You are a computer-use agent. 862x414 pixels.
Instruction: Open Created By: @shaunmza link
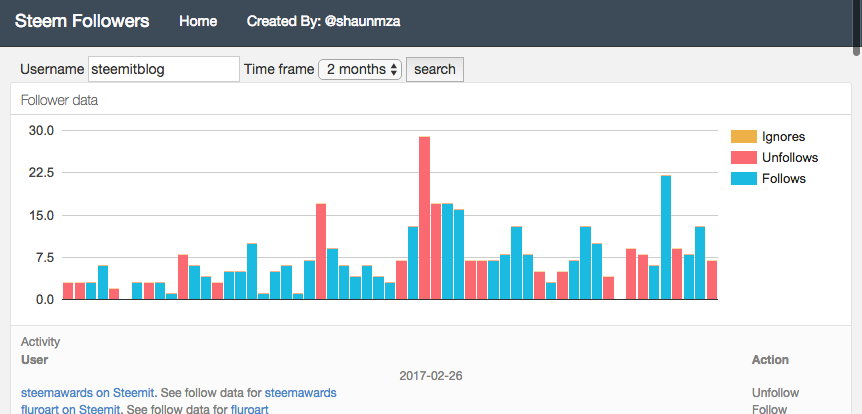point(323,21)
